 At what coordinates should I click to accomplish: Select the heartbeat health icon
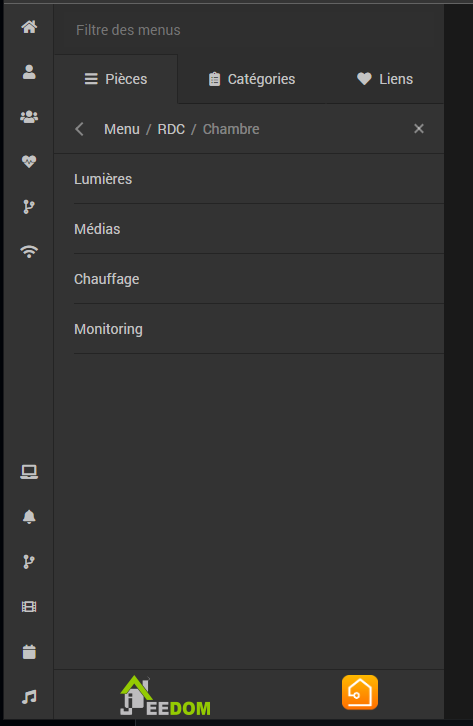point(29,162)
